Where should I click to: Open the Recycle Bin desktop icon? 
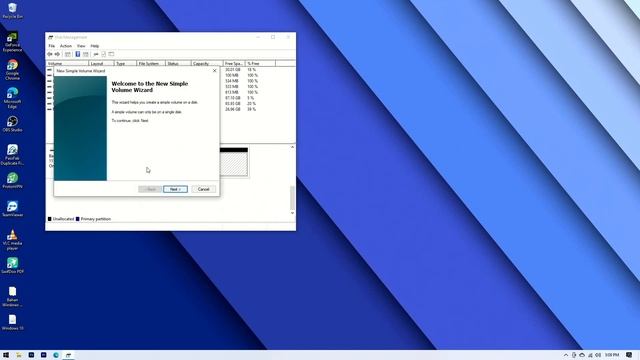click(x=12, y=11)
